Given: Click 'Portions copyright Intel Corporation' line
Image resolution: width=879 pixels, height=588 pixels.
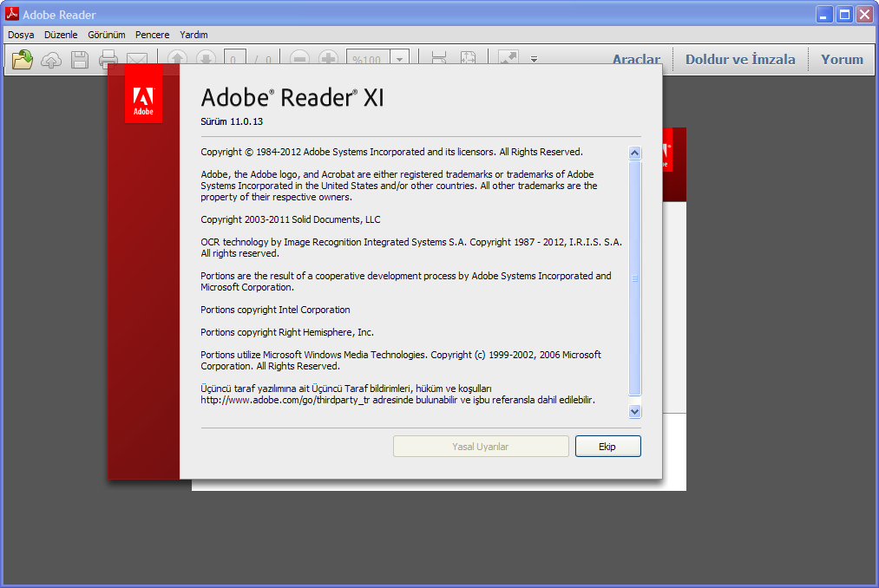Looking at the screenshot, I should coord(275,310).
